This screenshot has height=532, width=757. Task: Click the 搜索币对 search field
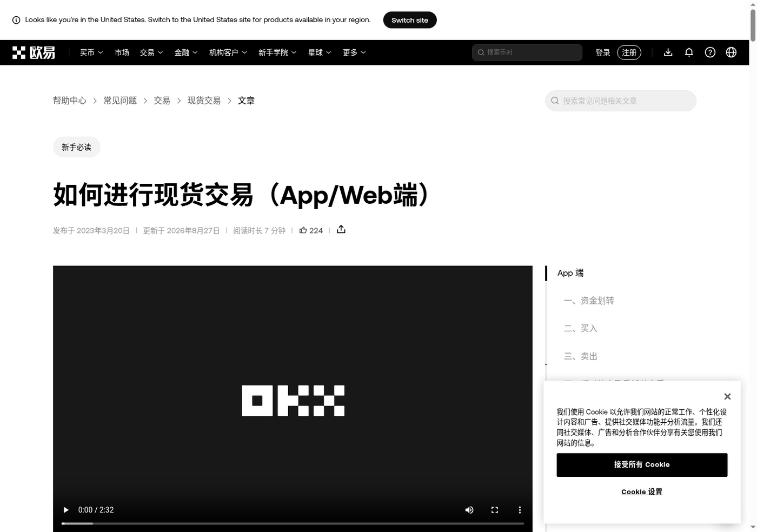(527, 52)
